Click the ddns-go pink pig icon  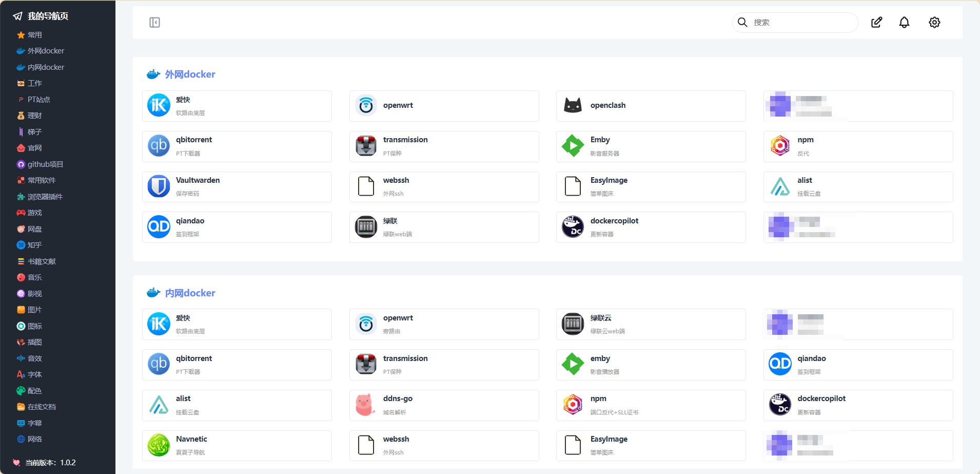click(x=365, y=405)
